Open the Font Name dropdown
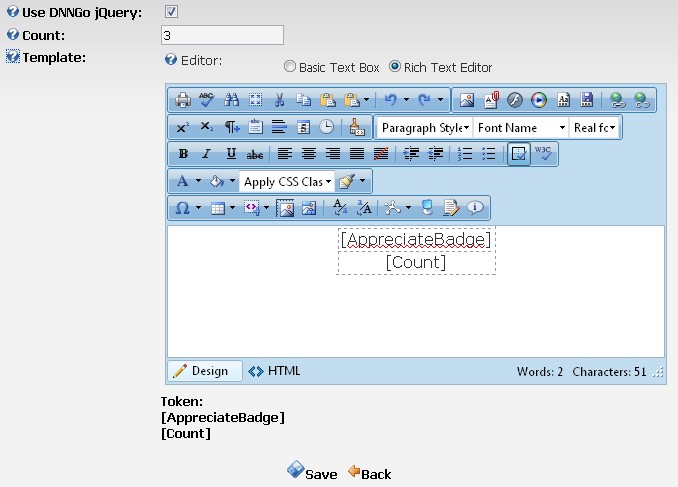 (521, 128)
